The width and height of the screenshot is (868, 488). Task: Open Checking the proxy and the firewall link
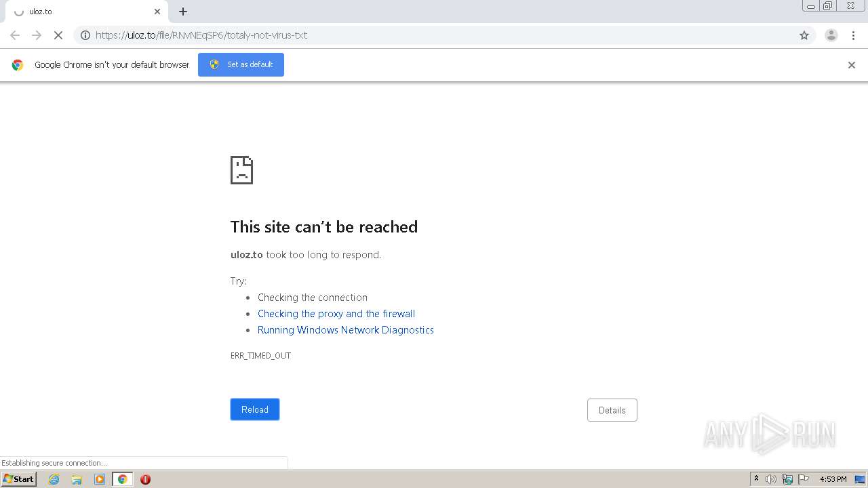pyautogui.click(x=336, y=314)
